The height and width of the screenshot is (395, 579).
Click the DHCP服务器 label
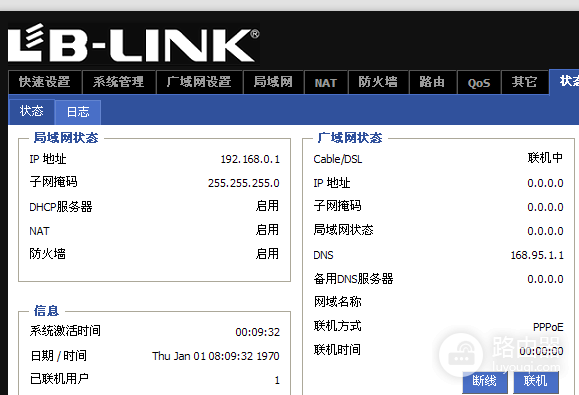[61, 207]
